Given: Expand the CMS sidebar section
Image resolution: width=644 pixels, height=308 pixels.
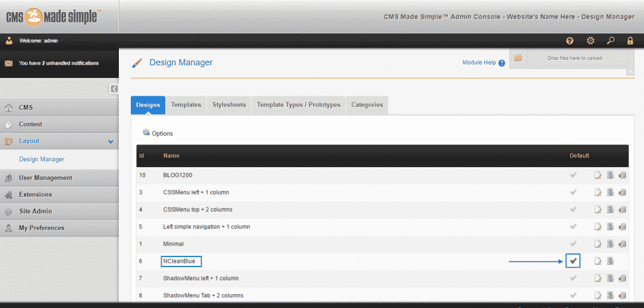Looking at the screenshot, I should click(59, 107).
